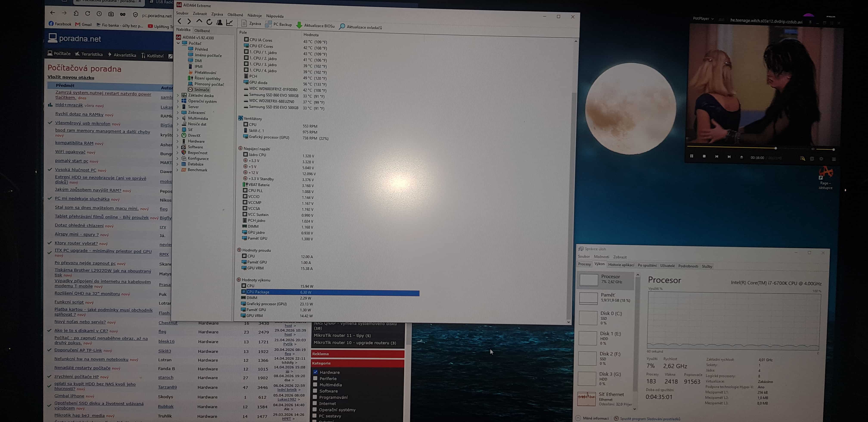Image resolution: width=868 pixels, height=422 pixels.
Task: Open browser history clock icon
Action: [x=99, y=14]
